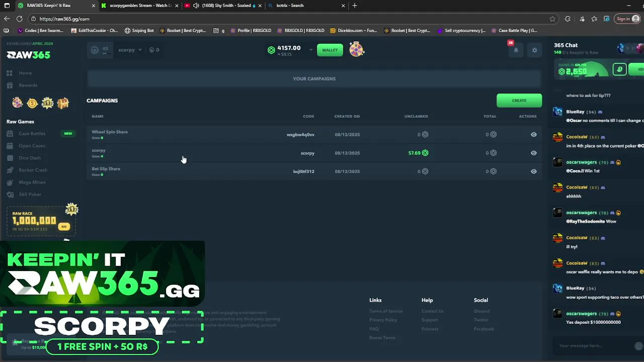Open the Roobet bookmark after Sniping Bot
Image resolution: width=644 pixels, height=362 pixels.
point(183,31)
